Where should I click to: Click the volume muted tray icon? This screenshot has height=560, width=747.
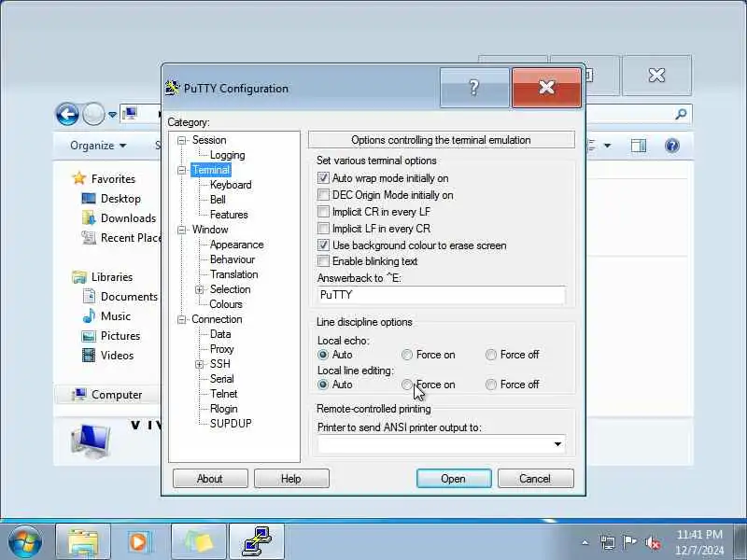[653, 542]
